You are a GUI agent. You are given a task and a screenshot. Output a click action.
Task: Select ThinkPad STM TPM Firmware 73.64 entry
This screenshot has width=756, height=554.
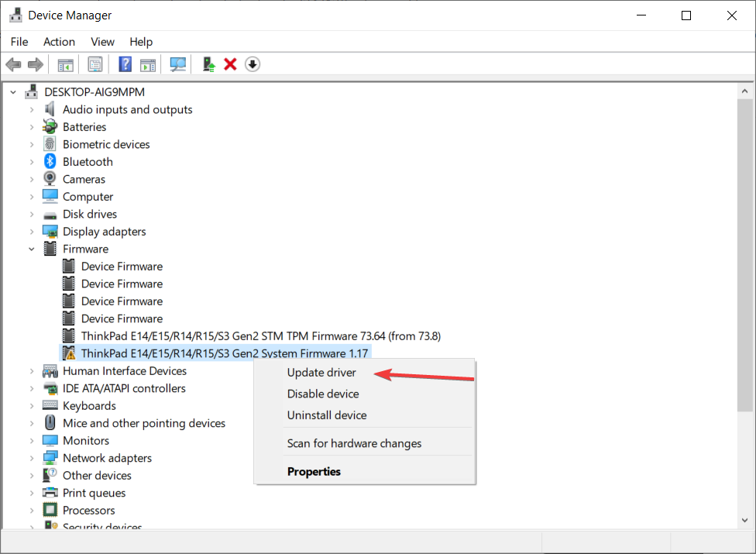pyautogui.click(x=261, y=336)
